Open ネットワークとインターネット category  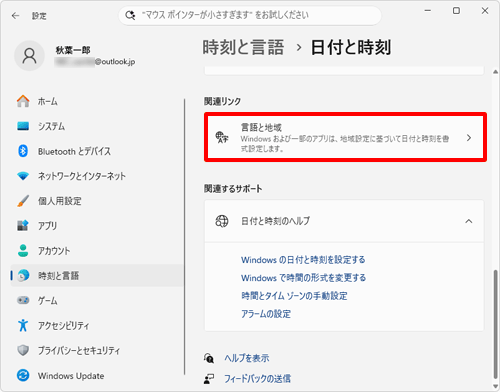pos(82,176)
